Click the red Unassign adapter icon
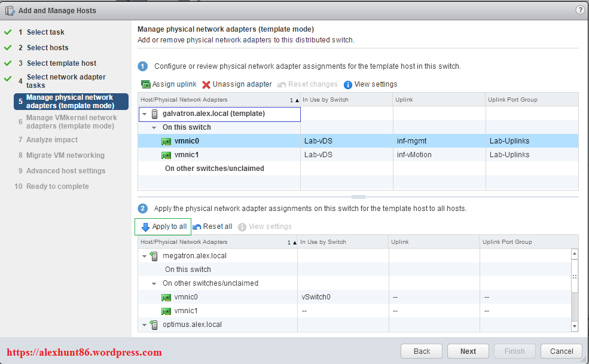 click(206, 85)
